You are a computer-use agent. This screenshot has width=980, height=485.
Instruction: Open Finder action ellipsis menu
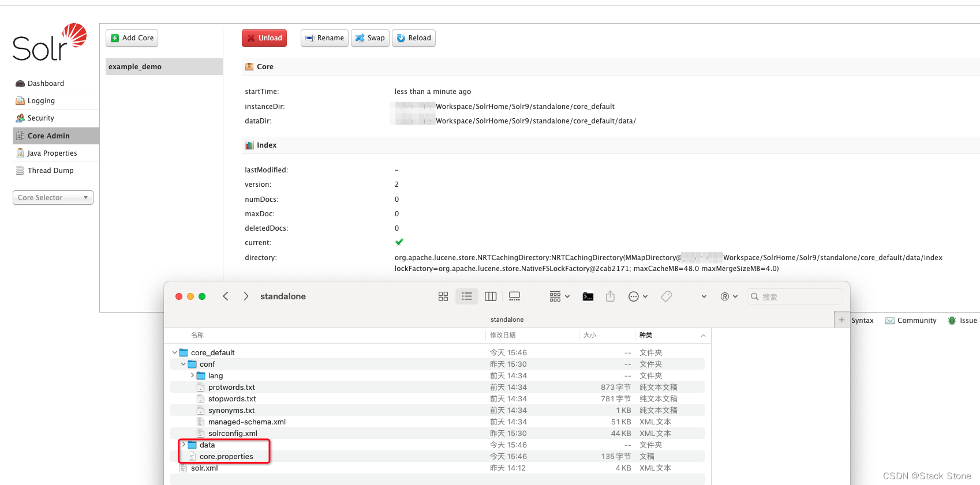click(x=638, y=296)
